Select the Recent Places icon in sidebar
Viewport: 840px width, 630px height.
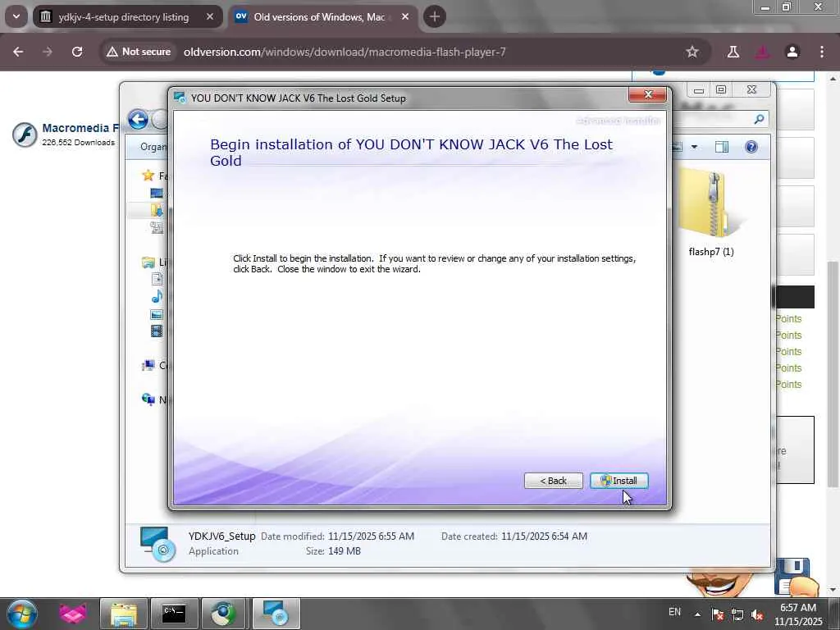pyautogui.click(x=157, y=227)
